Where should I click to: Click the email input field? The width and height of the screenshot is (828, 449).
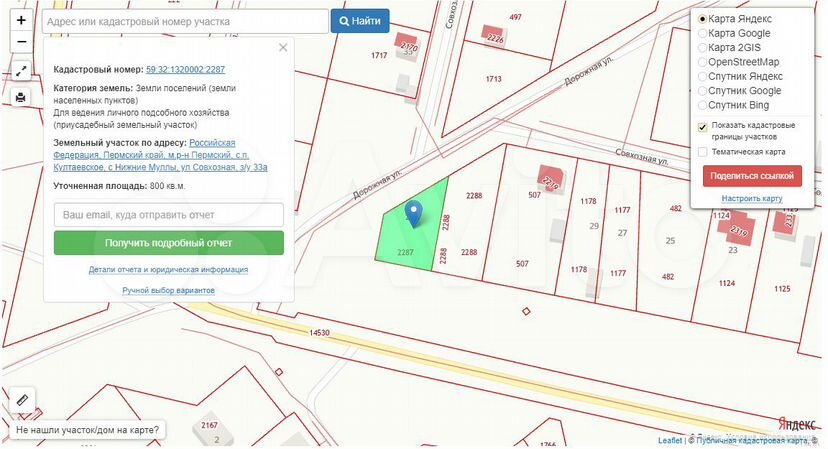coord(168,215)
